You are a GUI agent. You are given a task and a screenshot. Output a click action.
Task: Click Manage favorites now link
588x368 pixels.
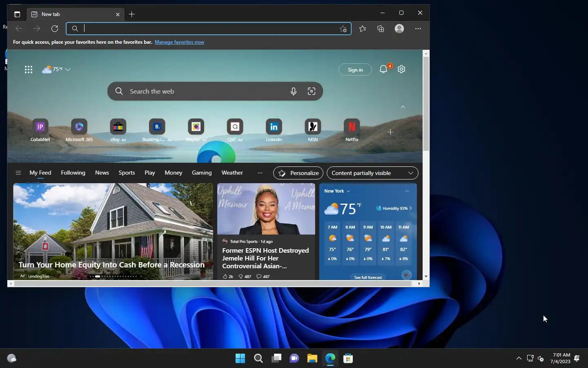click(x=179, y=42)
